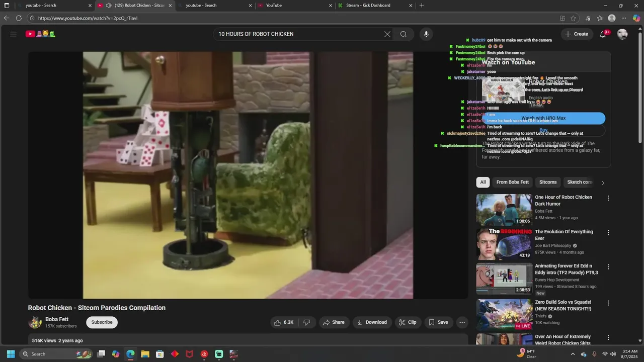Open options for The Evolution Of Everything Ever
Image resolution: width=644 pixels, height=362 pixels.
click(608, 233)
